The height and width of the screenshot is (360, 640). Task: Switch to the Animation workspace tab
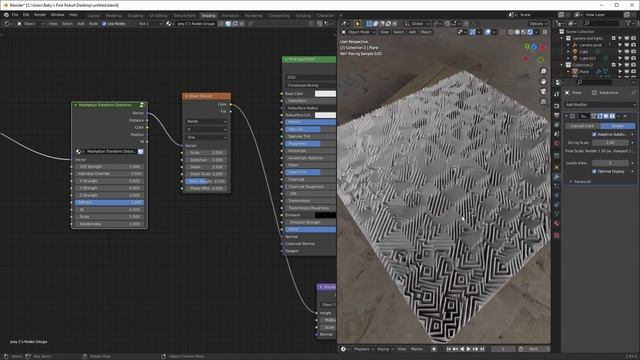point(230,16)
